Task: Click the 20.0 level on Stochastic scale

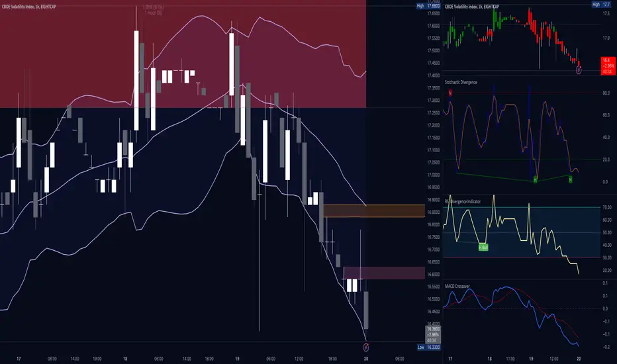Action: tap(606, 159)
